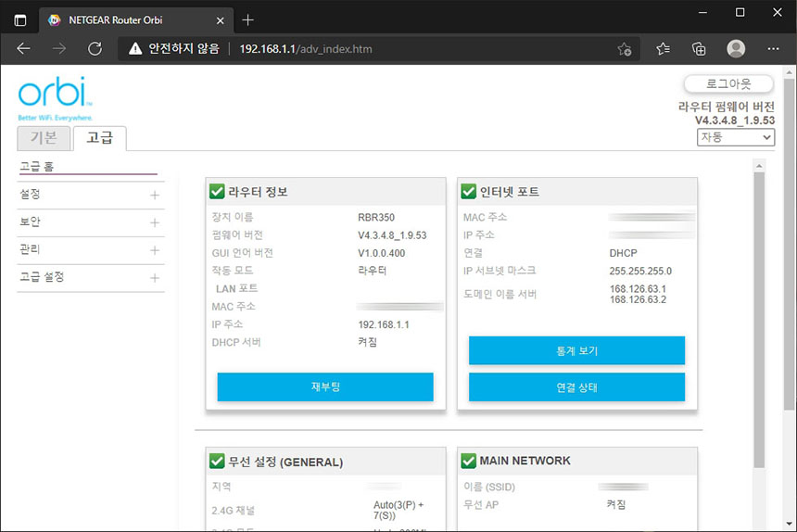Click the 인터넷 포트 panel title
The width and height of the screenshot is (797, 532).
tap(510, 192)
